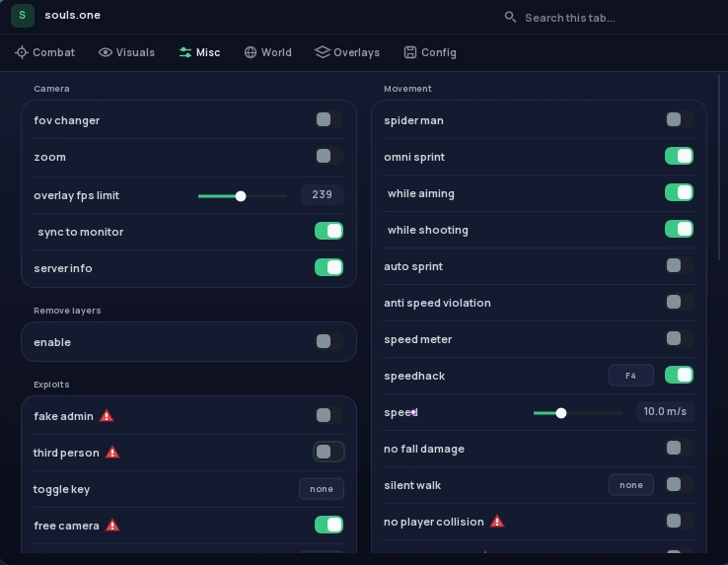Click the Misc sliders icon
The height and width of the screenshot is (565, 728).
click(x=185, y=52)
